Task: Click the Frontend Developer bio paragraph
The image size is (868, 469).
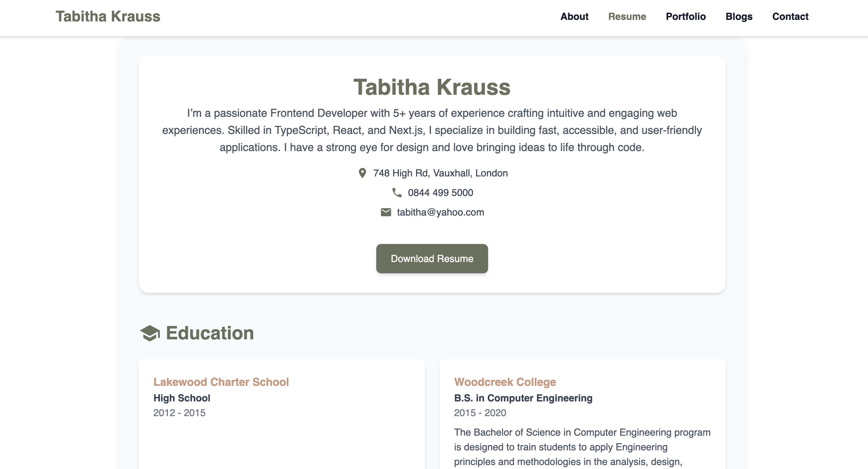Action: click(432, 130)
